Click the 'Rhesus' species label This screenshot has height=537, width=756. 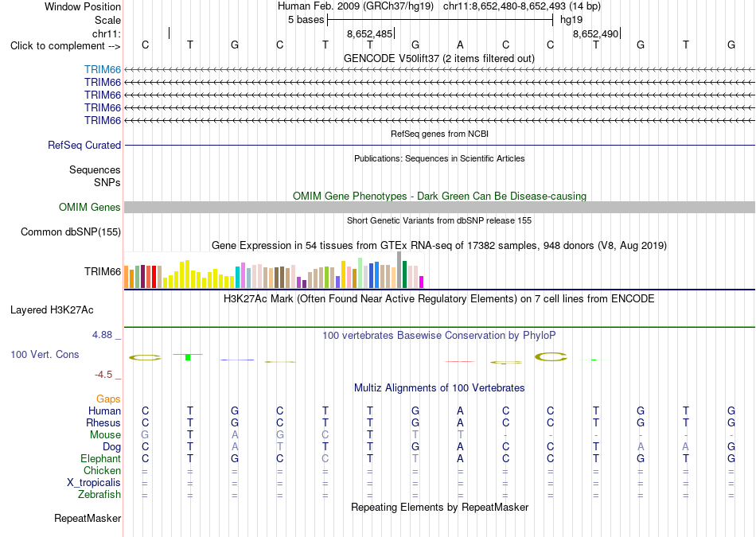tap(103, 422)
